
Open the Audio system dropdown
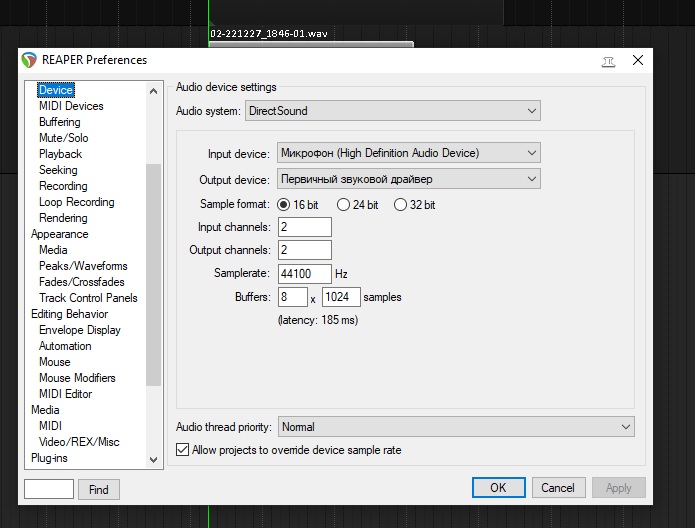[x=393, y=111]
